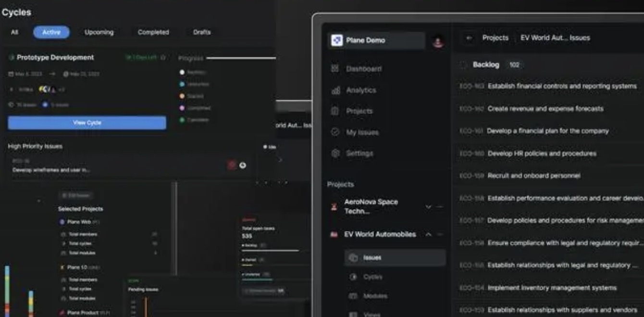Select Issues under EV World Automobiles
Image resolution: width=644 pixels, height=317 pixels.
[395, 258]
